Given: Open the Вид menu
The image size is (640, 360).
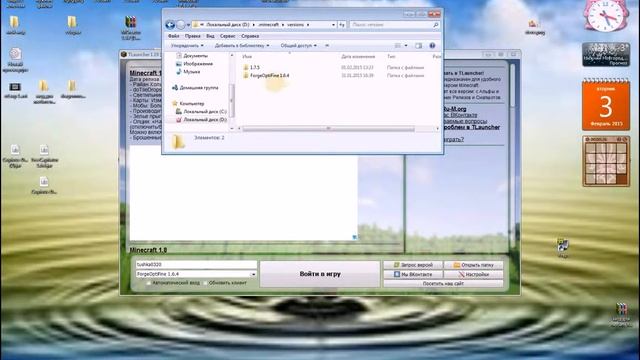Looking at the screenshot, I should 210,36.
